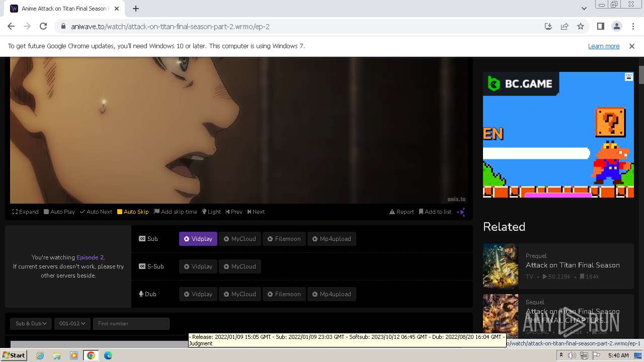Dismiss the Chrome update notification
This screenshot has width=644, height=362.
point(632,46)
